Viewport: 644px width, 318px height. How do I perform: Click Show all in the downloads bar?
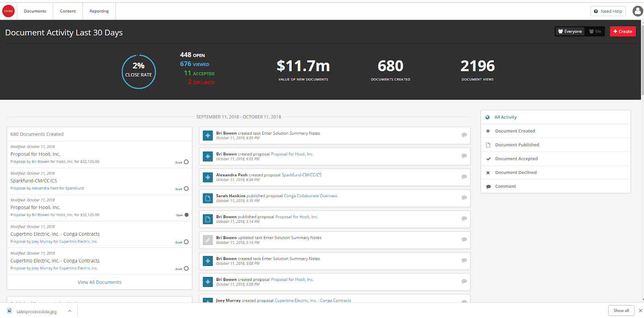621,311
